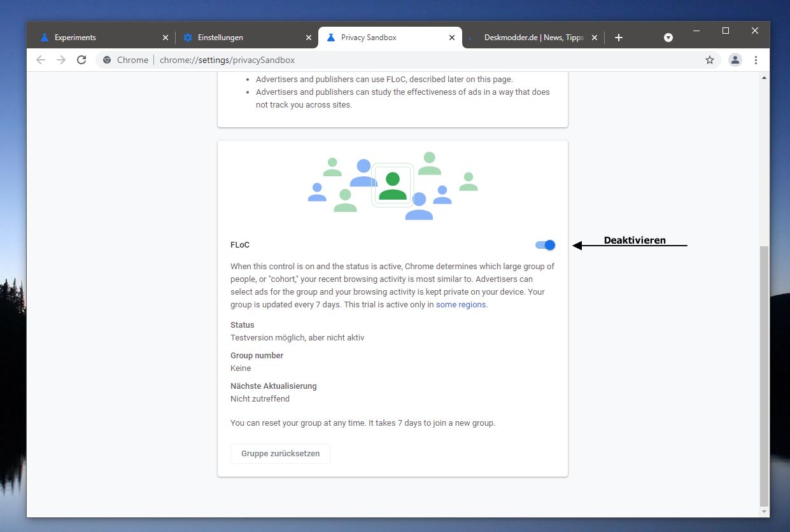The height and width of the screenshot is (532, 790).
Task: Close the Chrome window
Action: [x=755, y=31]
